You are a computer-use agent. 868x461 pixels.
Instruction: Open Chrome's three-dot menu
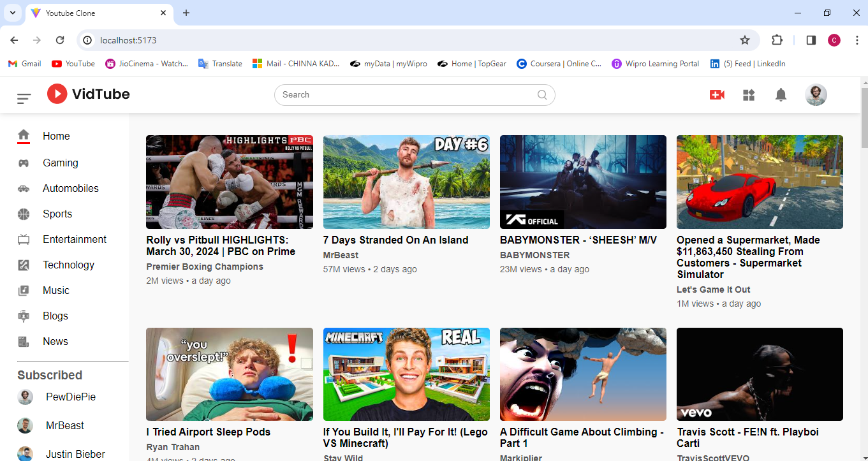pos(857,40)
